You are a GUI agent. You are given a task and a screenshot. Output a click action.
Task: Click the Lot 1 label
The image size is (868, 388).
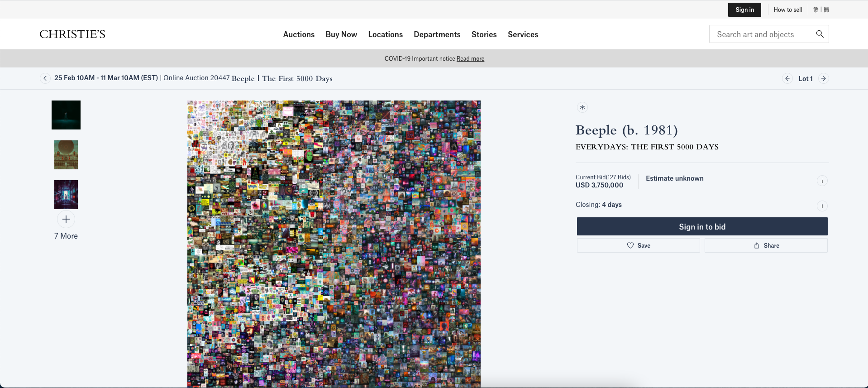click(x=806, y=78)
